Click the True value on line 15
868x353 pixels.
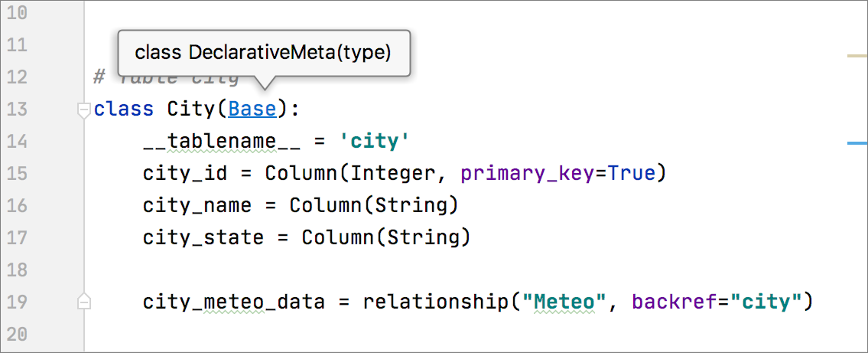click(x=632, y=174)
